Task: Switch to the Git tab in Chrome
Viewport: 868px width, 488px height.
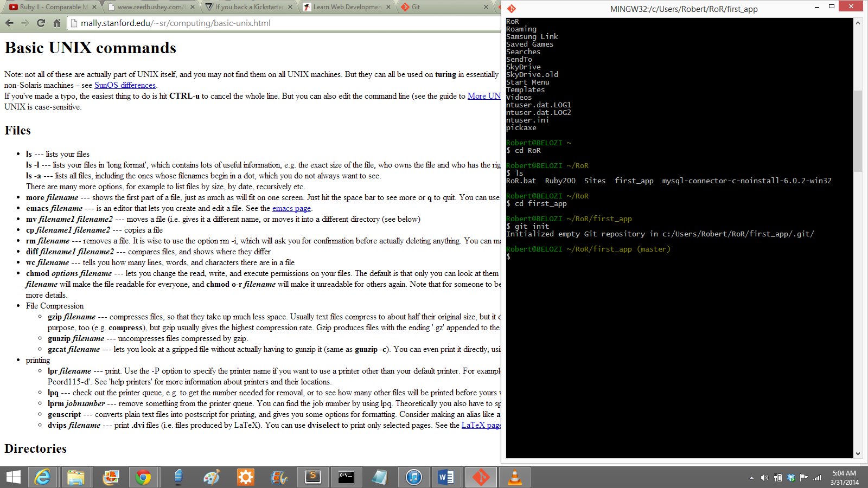Action: click(x=444, y=7)
